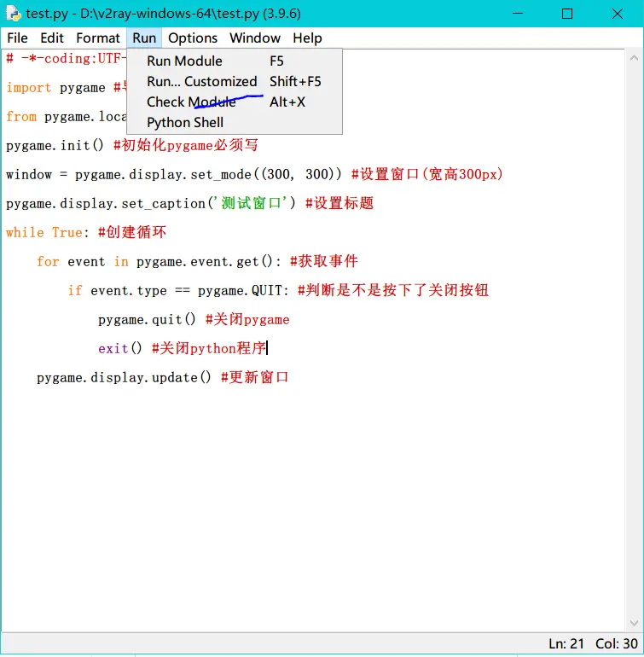Open Python Shell from Run menu
This screenshot has width=644, height=657.
(235, 123)
